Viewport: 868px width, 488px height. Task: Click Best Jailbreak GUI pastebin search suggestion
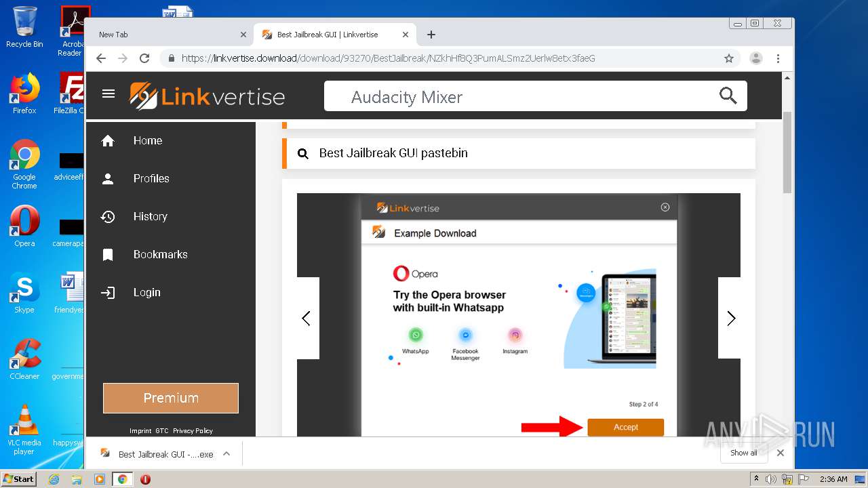click(x=519, y=153)
